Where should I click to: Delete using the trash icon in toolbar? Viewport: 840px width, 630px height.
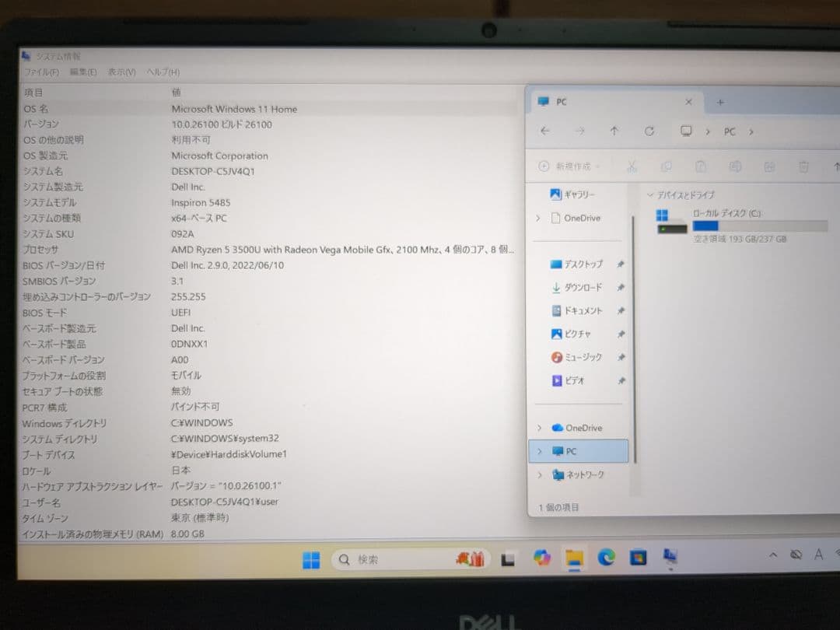coord(803,166)
